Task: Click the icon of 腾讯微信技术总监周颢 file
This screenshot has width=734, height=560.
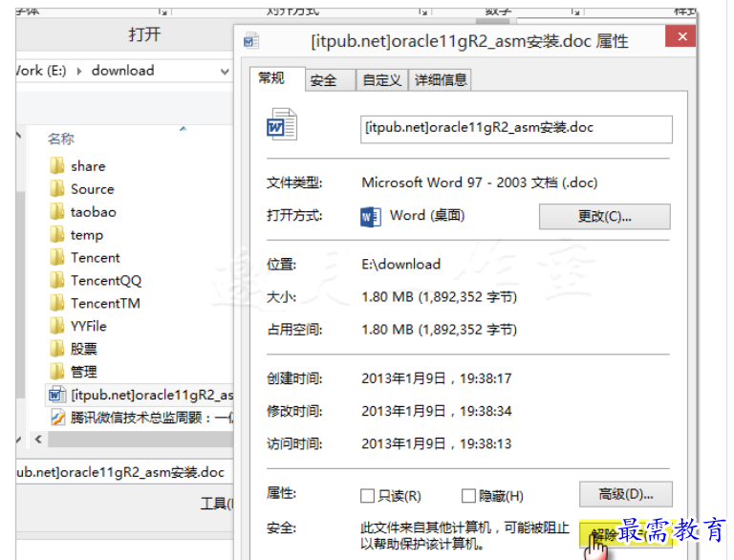Action: click(x=57, y=418)
